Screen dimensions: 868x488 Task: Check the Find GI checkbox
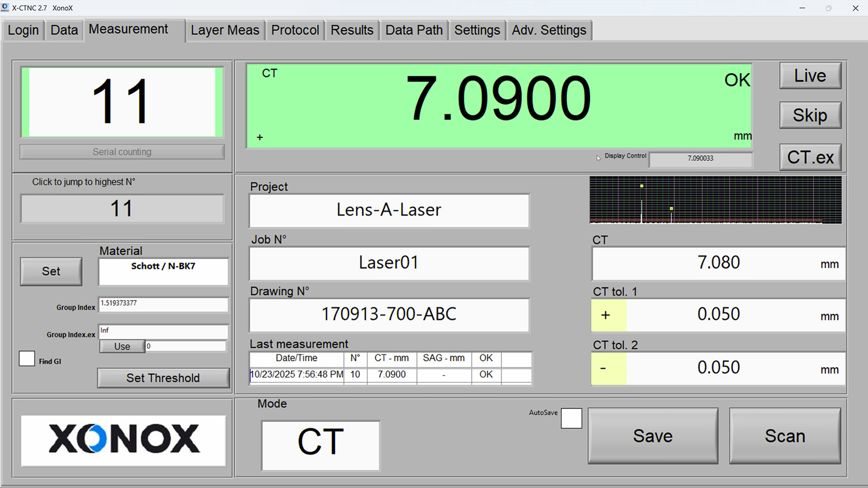click(27, 359)
